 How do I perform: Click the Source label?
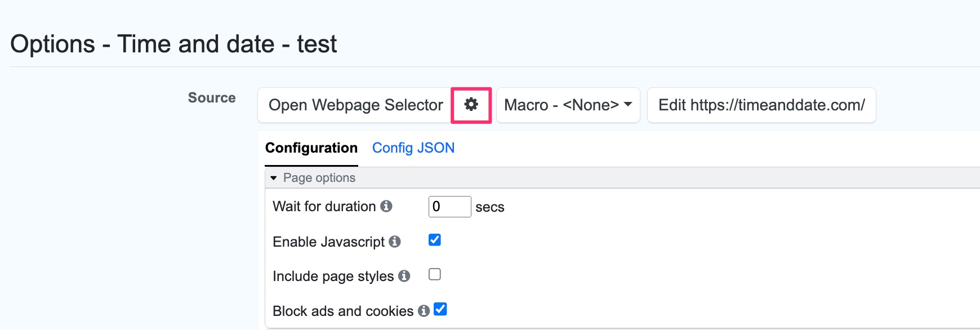(x=212, y=97)
